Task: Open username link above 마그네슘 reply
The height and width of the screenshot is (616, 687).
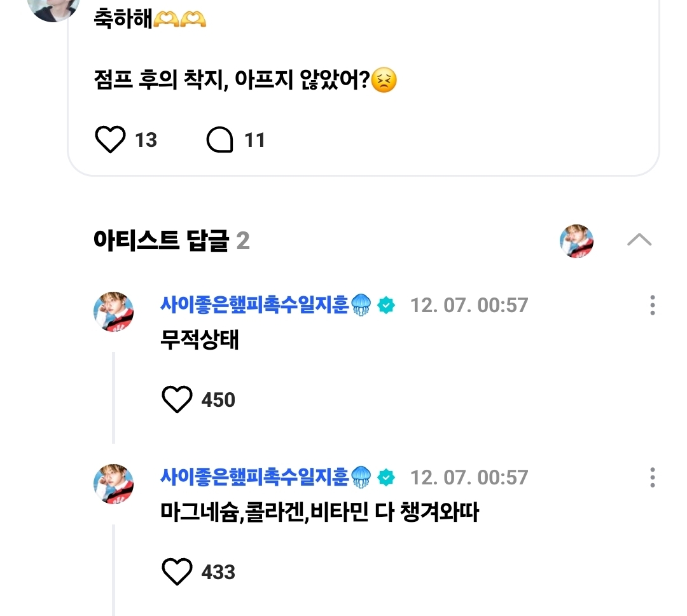Action: coord(254,477)
